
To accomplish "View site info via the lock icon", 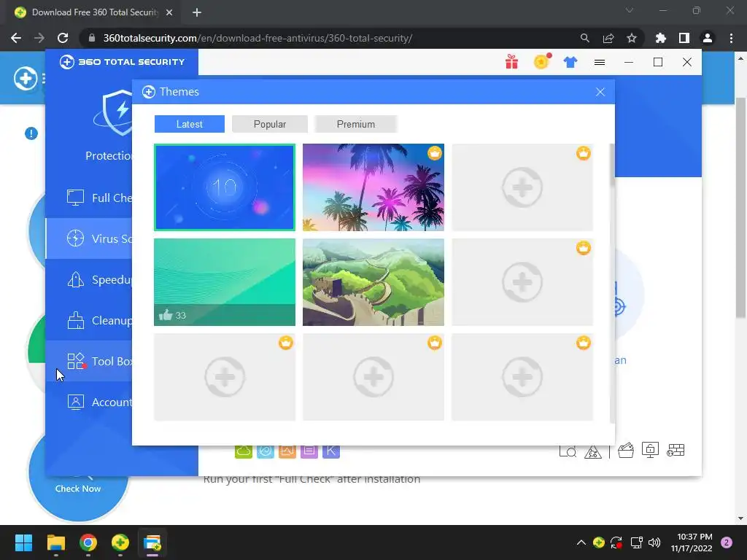I will (92, 38).
